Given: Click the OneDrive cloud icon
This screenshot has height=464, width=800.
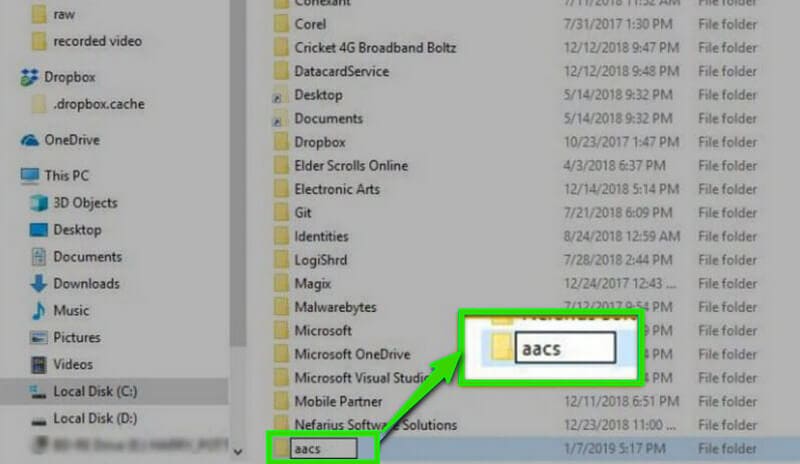Looking at the screenshot, I should coord(29,140).
